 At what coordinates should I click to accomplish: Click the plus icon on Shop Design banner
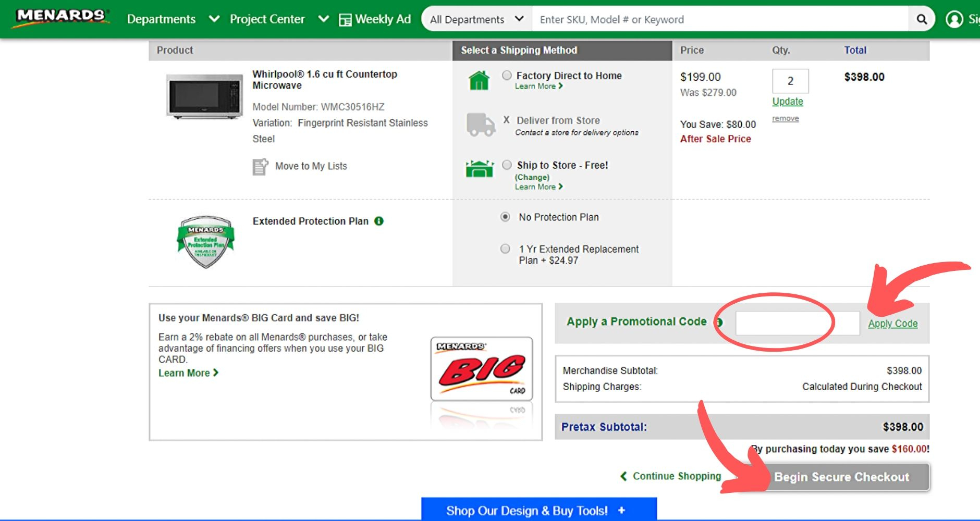[x=621, y=511]
